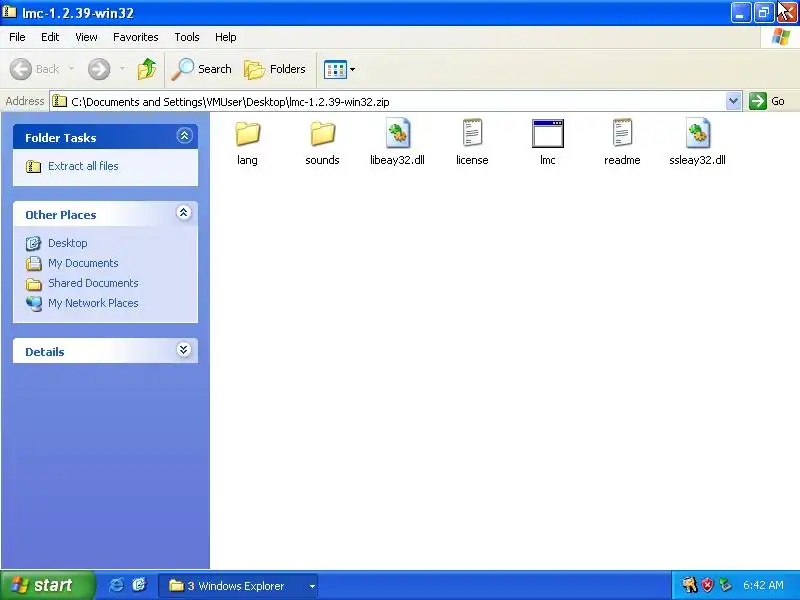Viewport: 800px width, 600px height.
Task: Click the Extract all files zip icon
Action: coord(34,166)
